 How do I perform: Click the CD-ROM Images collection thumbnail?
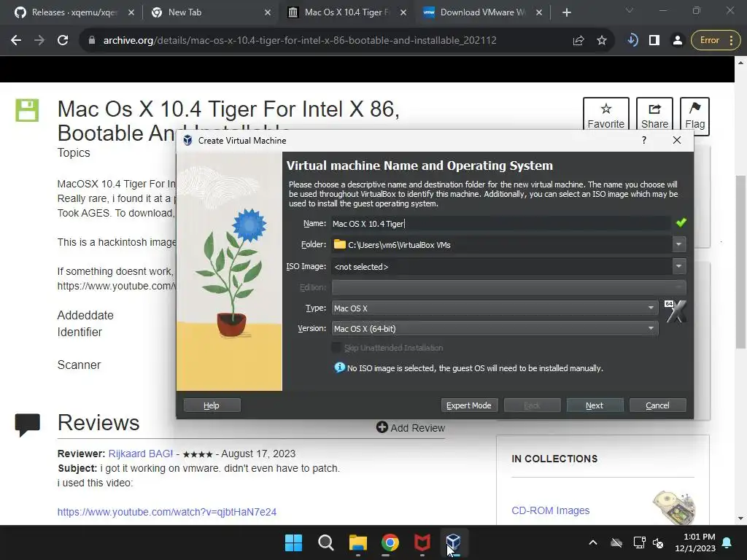point(673,507)
